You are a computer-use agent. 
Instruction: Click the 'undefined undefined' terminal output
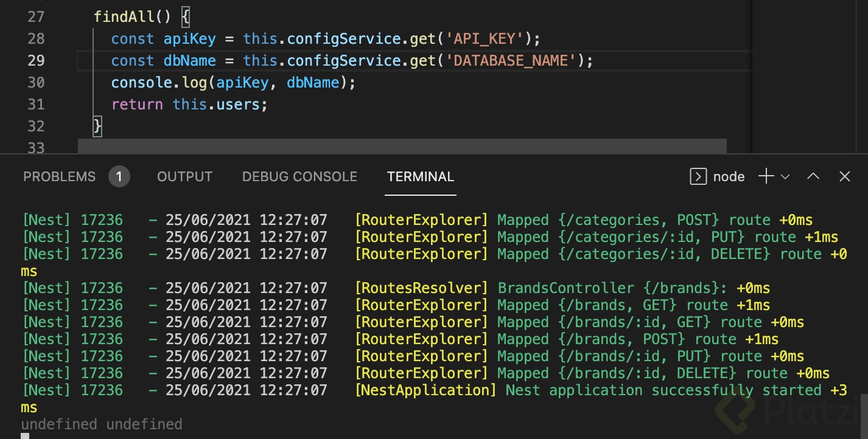click(x=102, y=424)
